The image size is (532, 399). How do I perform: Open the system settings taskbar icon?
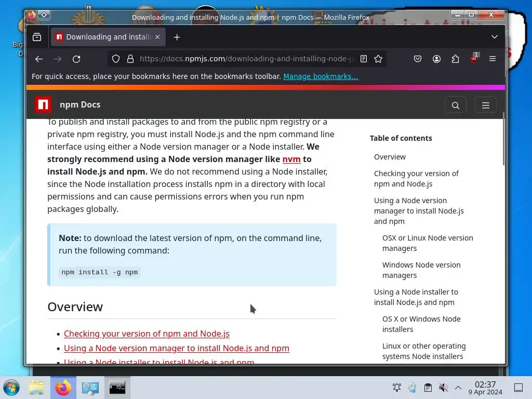coord(90,388)
